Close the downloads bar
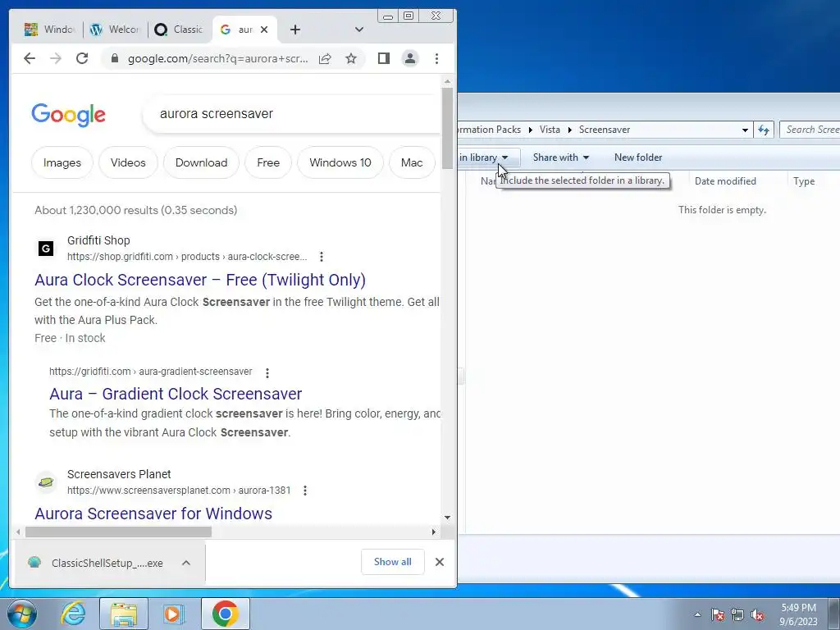This screenshot has height=630, width=840. 440,562
